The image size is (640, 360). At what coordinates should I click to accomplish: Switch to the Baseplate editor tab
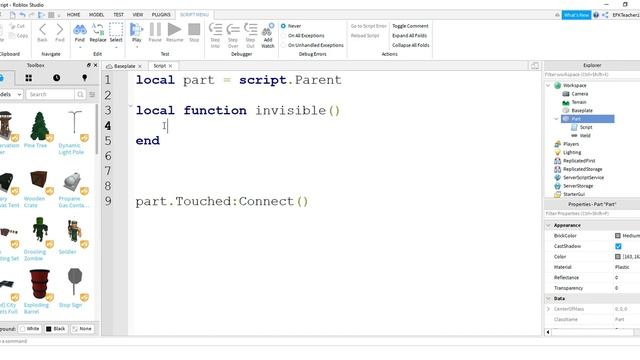click(x=124, y=66)
